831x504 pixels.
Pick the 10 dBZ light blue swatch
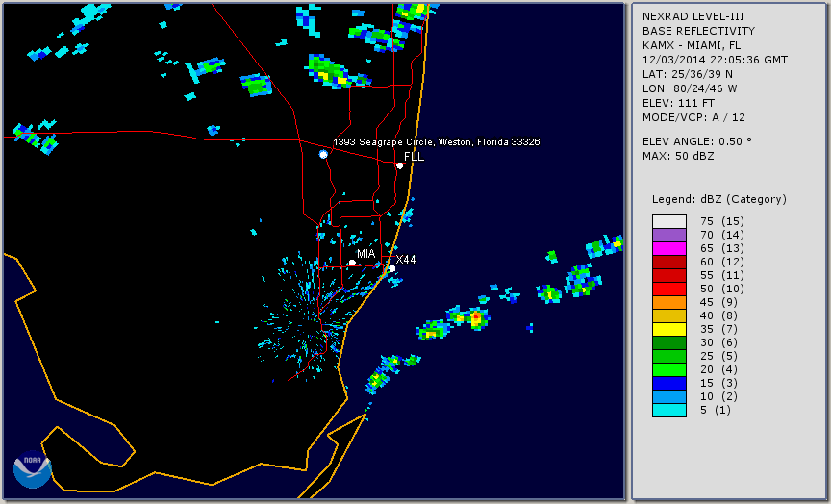click(668, 397)
